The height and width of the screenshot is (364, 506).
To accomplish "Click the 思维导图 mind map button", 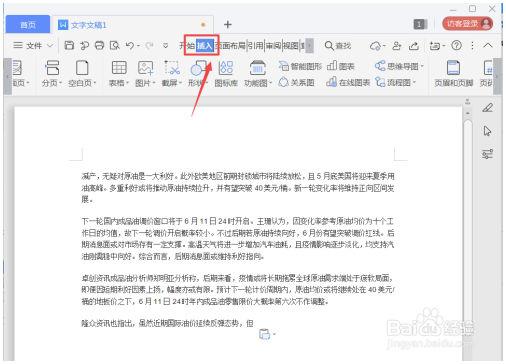I will (x=399, y=66).
